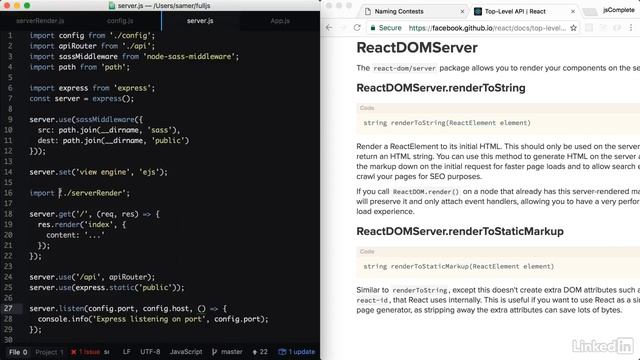The image size is (640, 360).
Task: Click the ReactDOMServer.renderToString heading
Action: pyautogui.click(x=441, y=88)
